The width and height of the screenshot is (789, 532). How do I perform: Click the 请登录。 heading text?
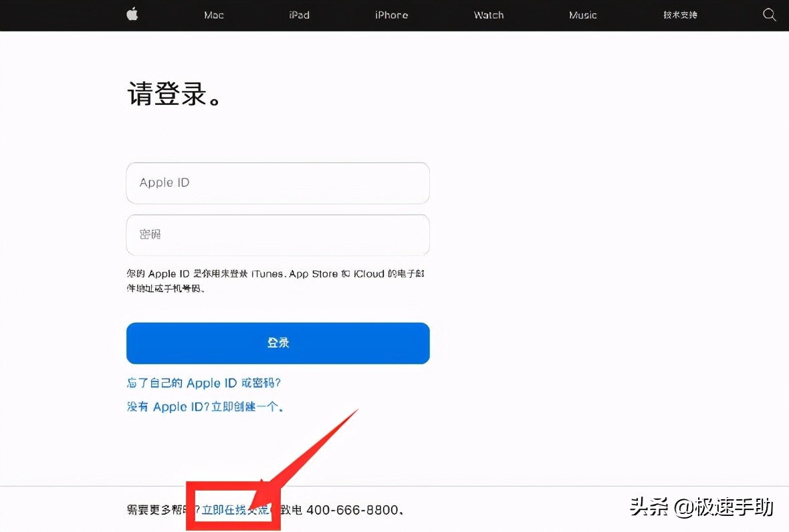click(174, 94)
